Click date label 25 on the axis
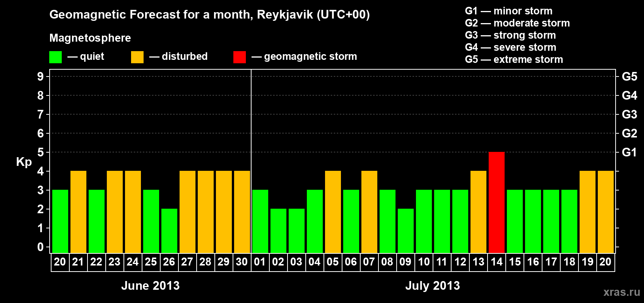Viewport: 644px width, 303px height. click(151, 262)
